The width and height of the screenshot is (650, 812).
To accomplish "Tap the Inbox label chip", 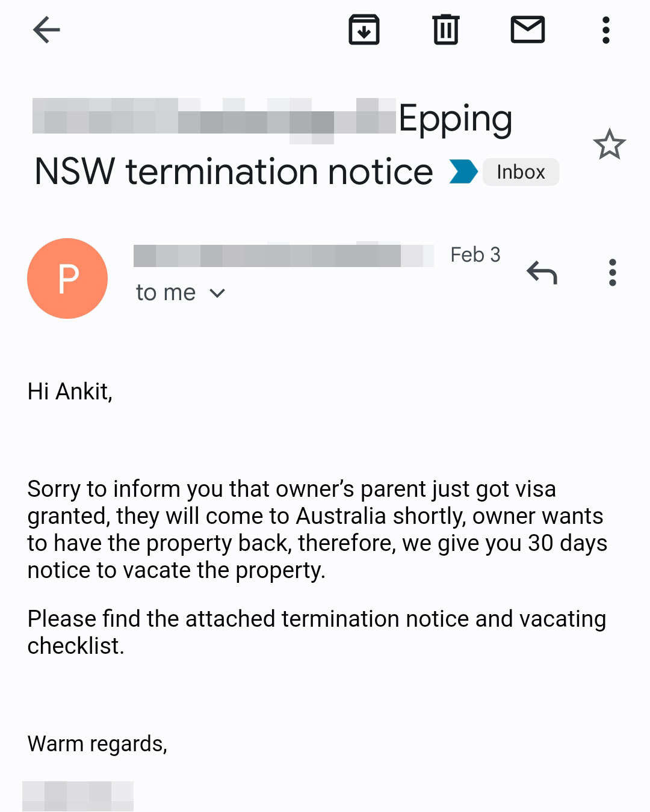I will [x=521, y=172].
